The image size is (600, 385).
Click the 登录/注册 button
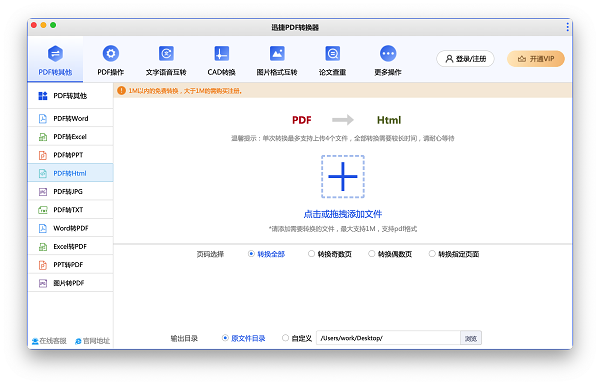[x=465, y=59]
